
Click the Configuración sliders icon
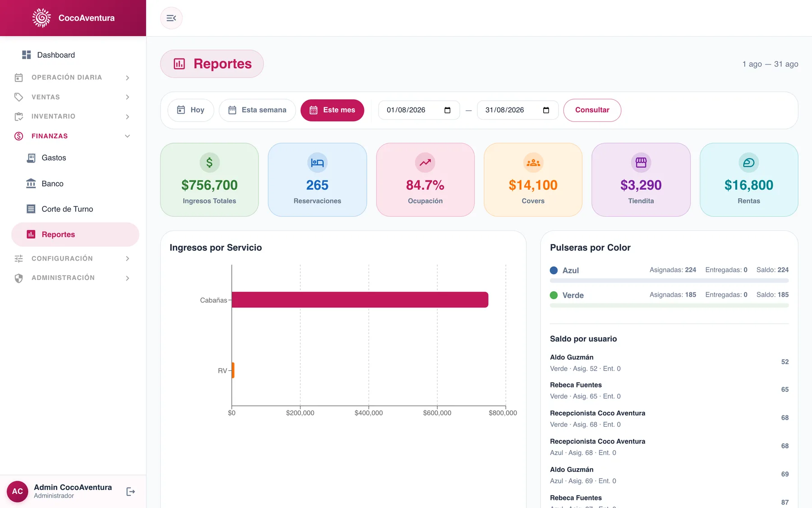[x=18, y=259]
